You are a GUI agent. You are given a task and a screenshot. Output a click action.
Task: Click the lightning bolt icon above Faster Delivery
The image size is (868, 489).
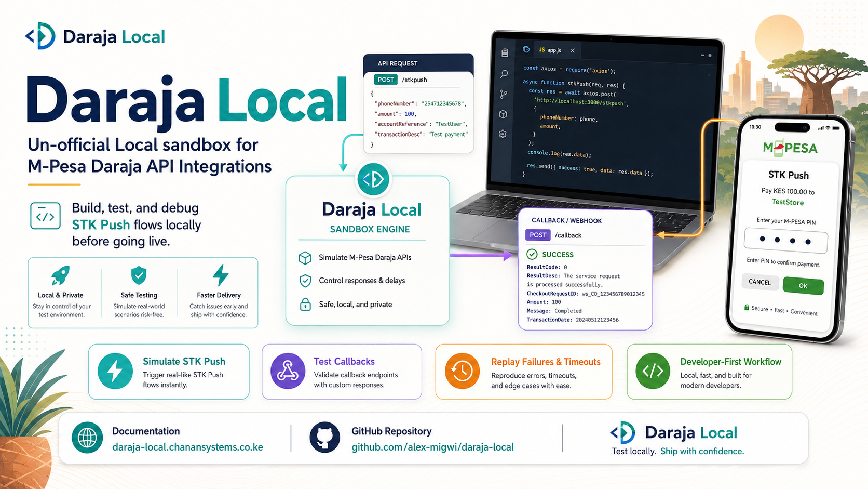220,275
